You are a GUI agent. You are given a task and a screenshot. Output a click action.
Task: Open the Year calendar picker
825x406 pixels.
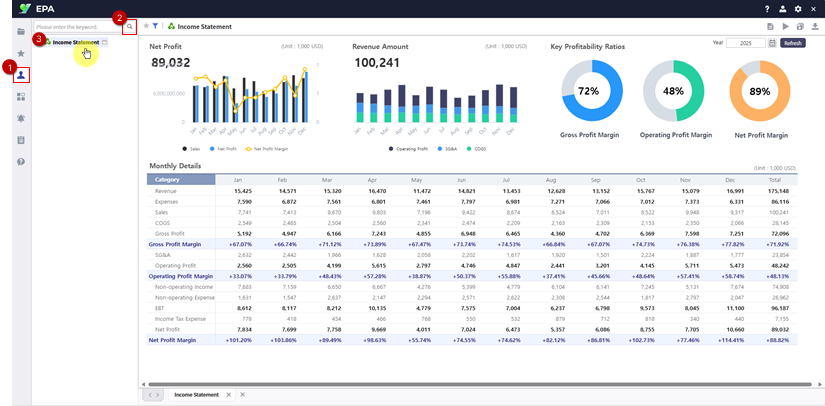click(772, 44)
